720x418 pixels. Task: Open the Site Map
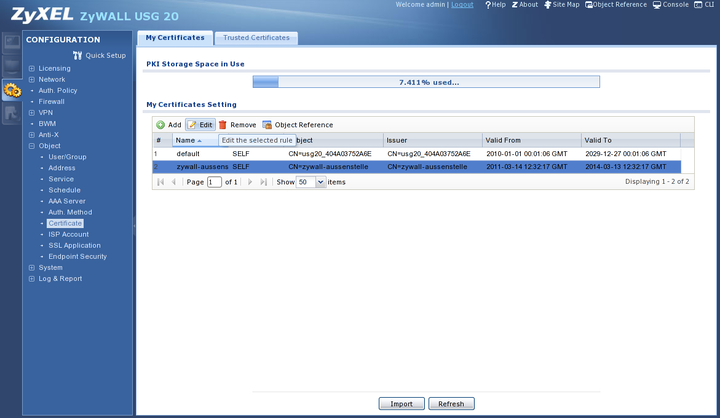click(x=562, y=5)
